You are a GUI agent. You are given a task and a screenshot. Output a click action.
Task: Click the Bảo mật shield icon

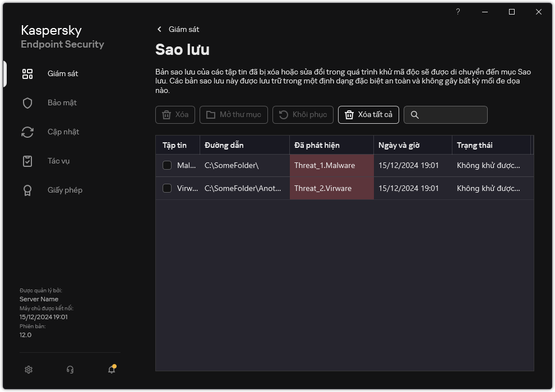click(27, 103)
